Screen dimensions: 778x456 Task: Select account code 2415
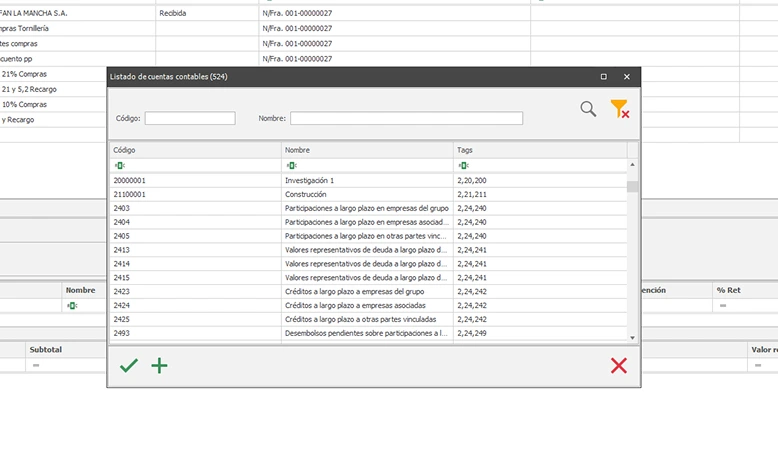tap(122, 277)
